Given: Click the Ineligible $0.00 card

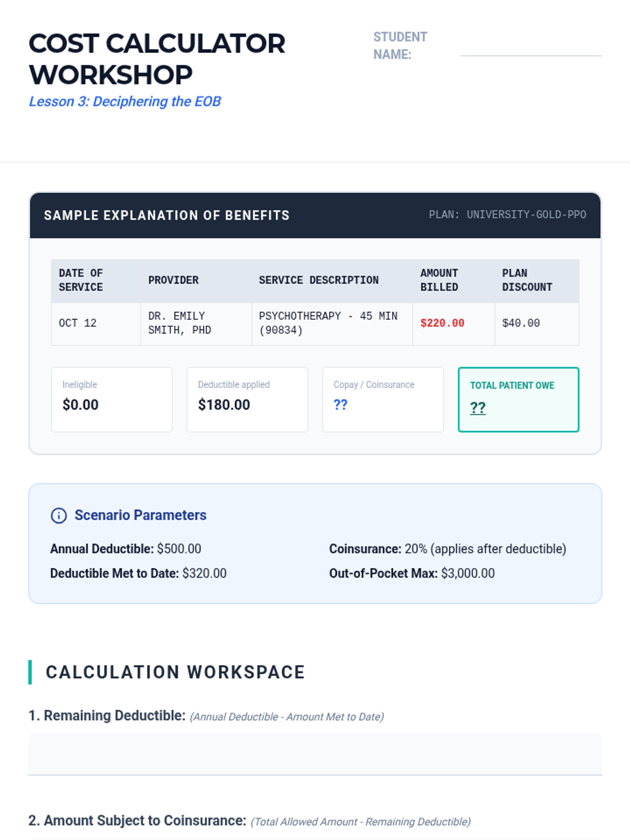Looking at the screenshot, I should coord(112,400).
